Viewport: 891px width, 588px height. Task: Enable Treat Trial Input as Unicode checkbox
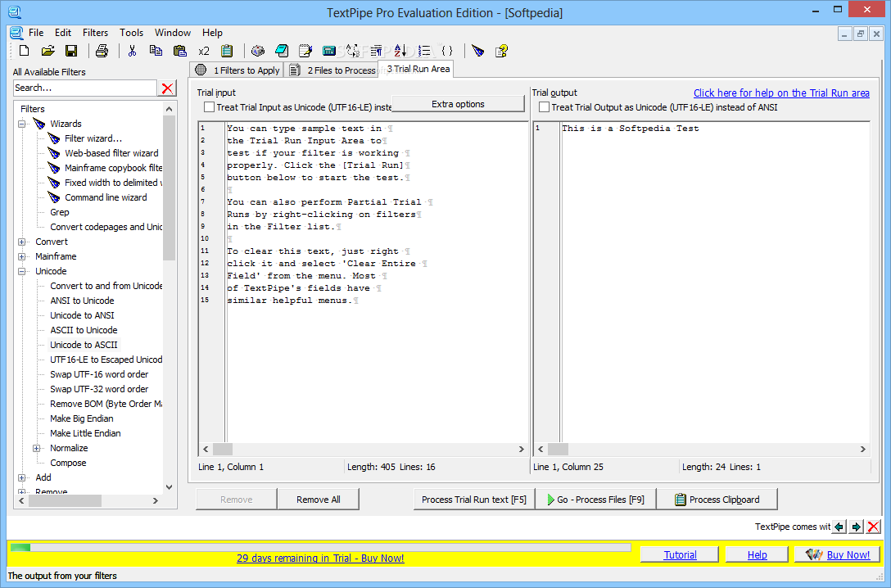coord(209,106)
